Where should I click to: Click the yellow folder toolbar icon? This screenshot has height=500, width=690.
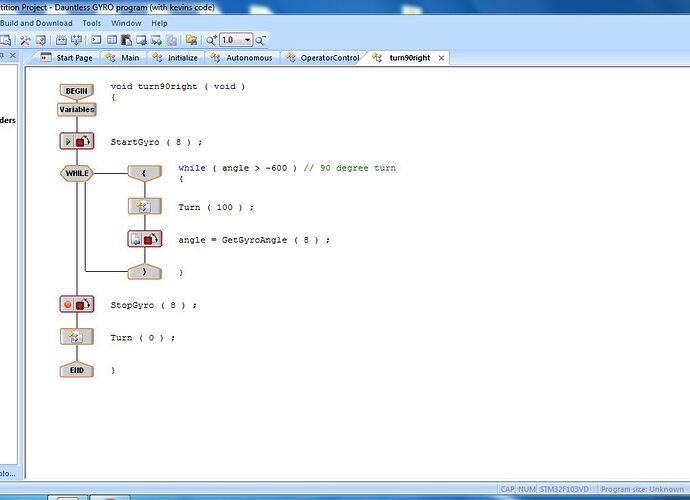[191, 40]
